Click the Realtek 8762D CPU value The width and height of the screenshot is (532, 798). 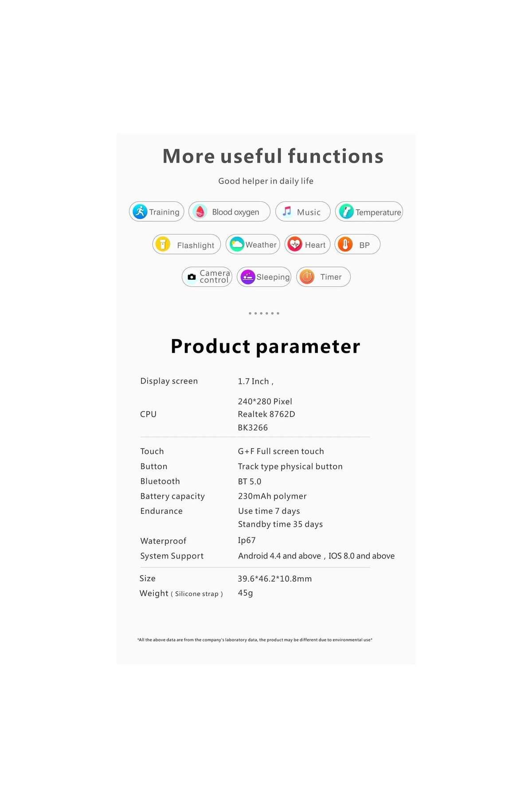click(x=266, y=414)
